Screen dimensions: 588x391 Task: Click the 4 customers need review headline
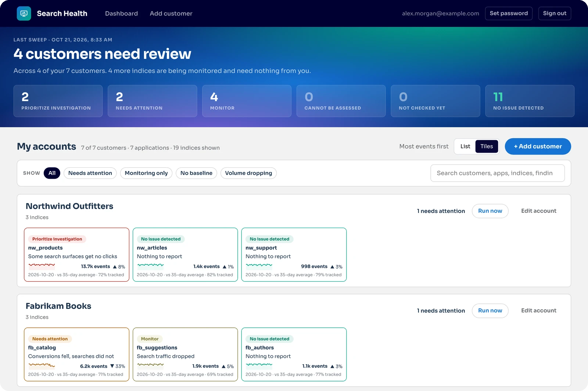[102, 54]
